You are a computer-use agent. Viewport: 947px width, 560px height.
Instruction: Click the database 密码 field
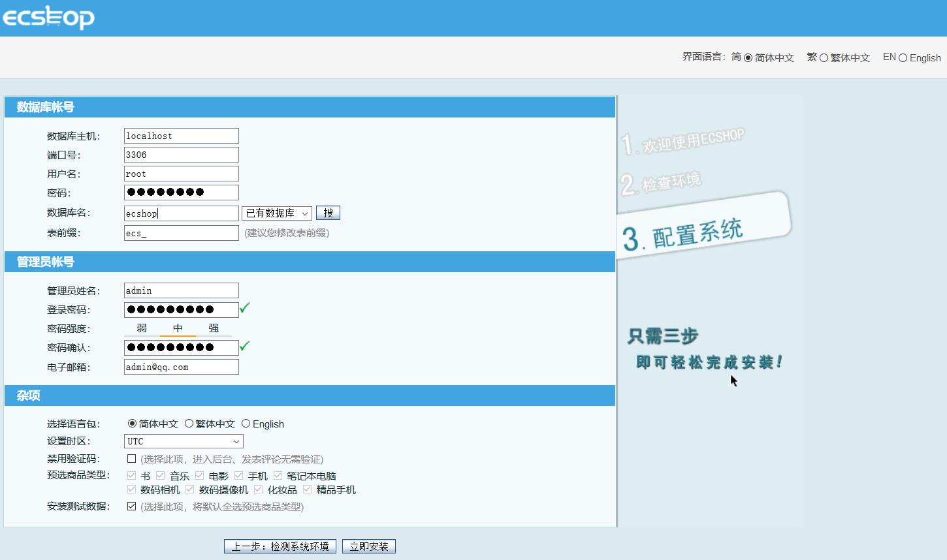coord(182,193)
